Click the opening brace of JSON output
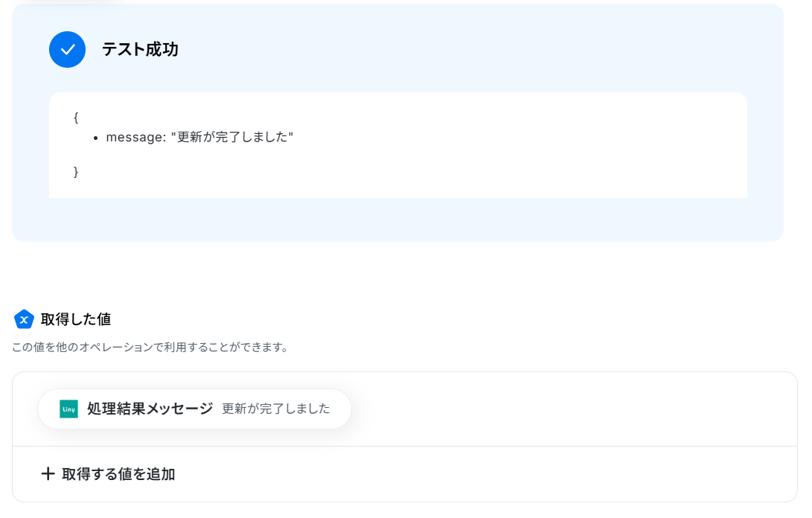 pos(76,118)
